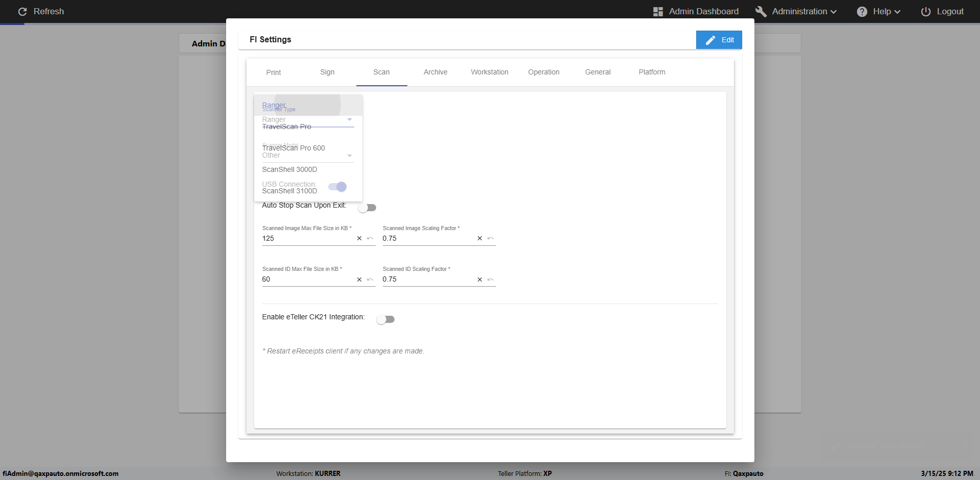Go to the Workstation tab

tap(489, 72)
